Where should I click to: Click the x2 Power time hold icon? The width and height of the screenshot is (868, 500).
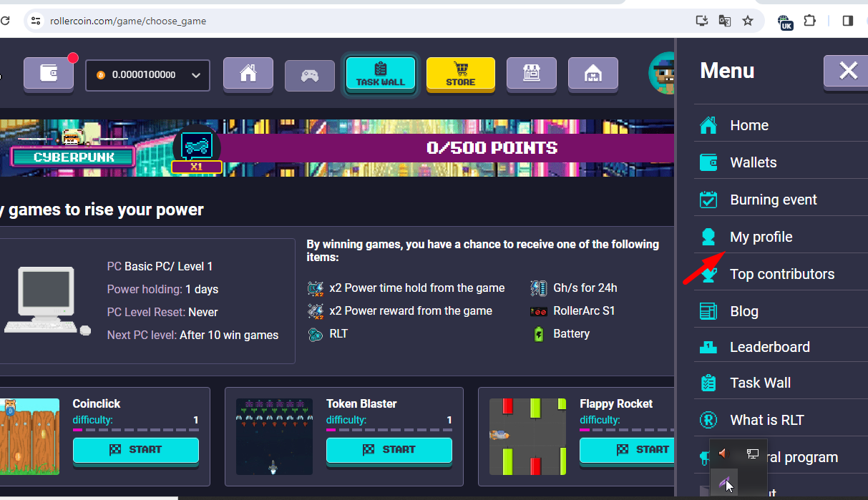316,288
